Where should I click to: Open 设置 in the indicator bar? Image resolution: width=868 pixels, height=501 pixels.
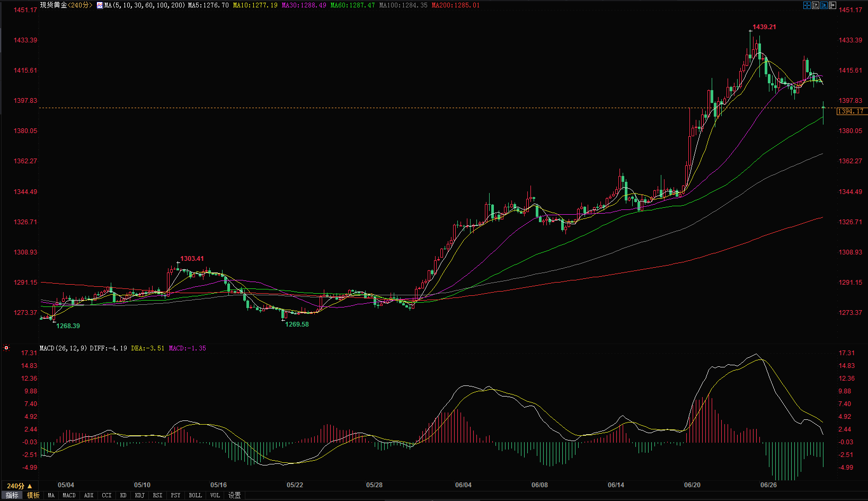pos(234,495)
